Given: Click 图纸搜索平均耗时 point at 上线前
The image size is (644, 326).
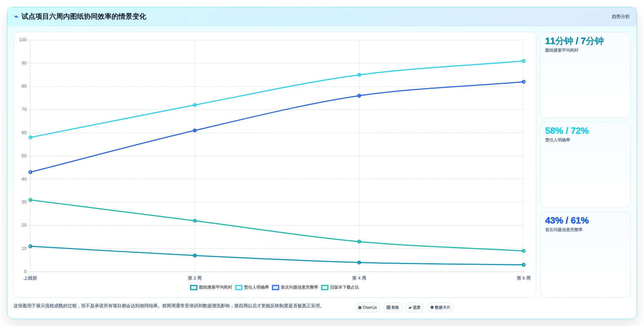Looking at the screenshot, I should click(31, 246).
